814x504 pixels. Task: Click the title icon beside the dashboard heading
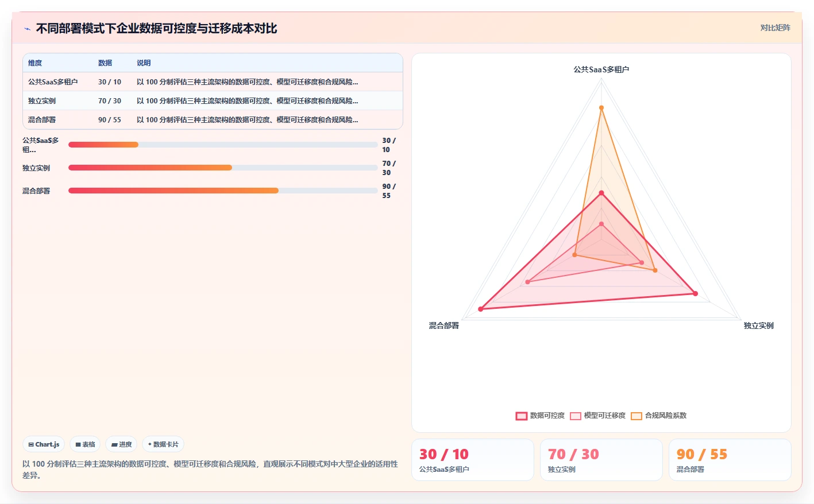coord(27,29)
